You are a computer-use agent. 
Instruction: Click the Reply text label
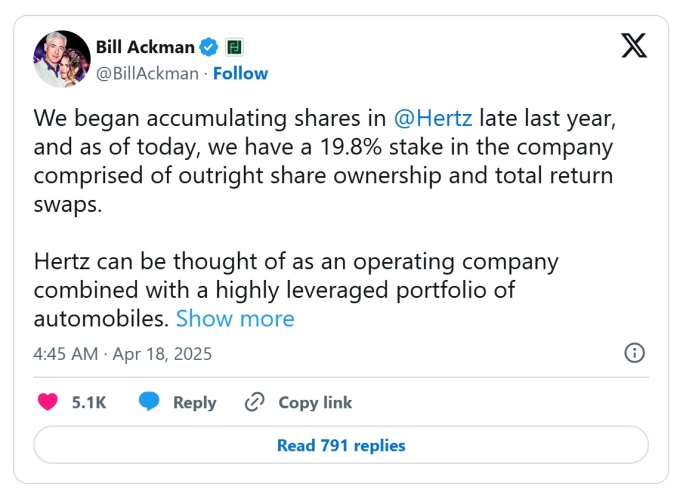pyautogui.click(x=194, y=402)
